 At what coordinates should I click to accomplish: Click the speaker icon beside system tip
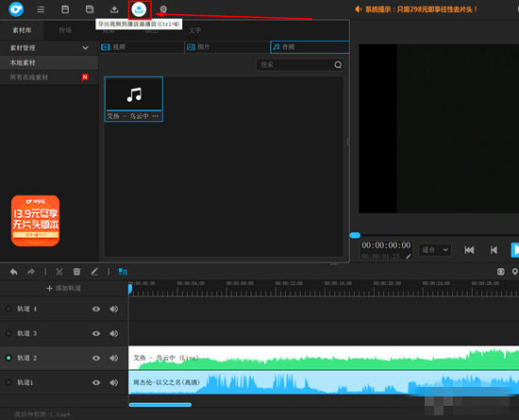pyautogui.click(x=359, y=9)
